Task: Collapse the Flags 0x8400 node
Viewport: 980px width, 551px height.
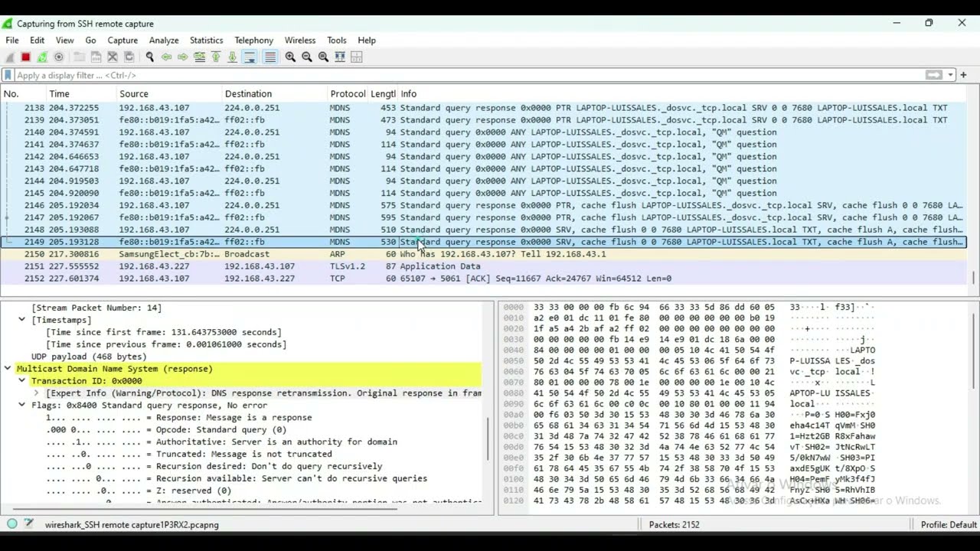Action: 22,406
